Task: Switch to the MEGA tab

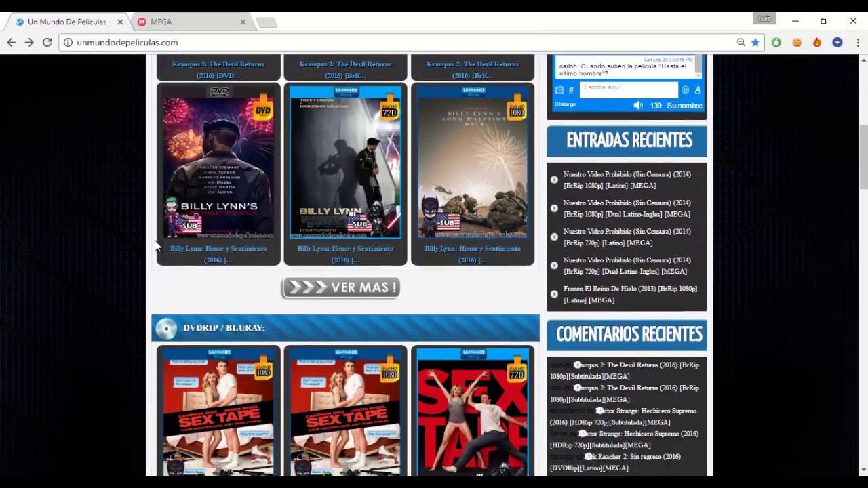Action: point(191,22)
